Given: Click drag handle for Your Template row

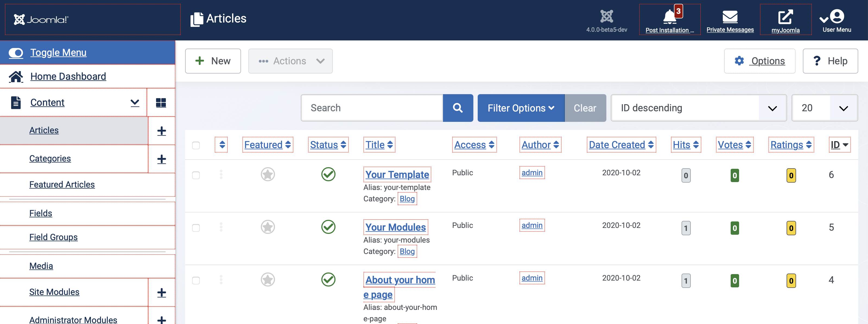Looking at the screenshot, I should pos(221,174).
